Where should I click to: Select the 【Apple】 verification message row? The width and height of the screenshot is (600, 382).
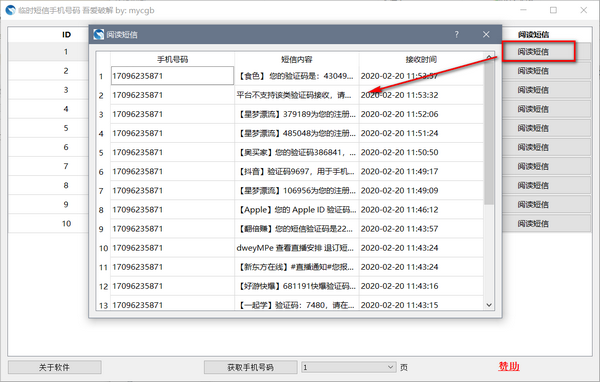[297, 210]
